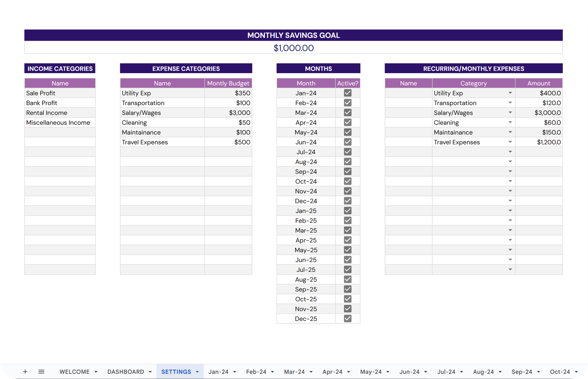Click the add new sheet plus icon
The image size is (588, 379).
25,372
